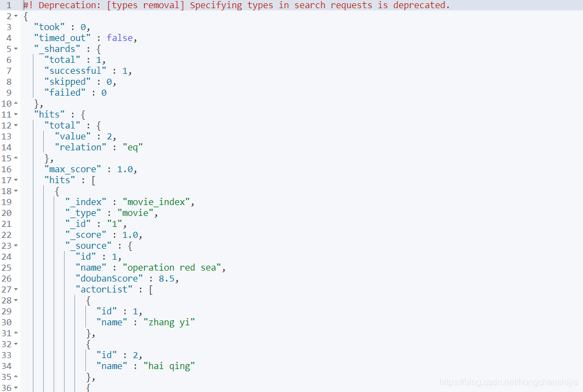Select the 8.5 doubanScore value
This screenshot has width=583, height=392.
pyautogui.click(x=166, y=278)
